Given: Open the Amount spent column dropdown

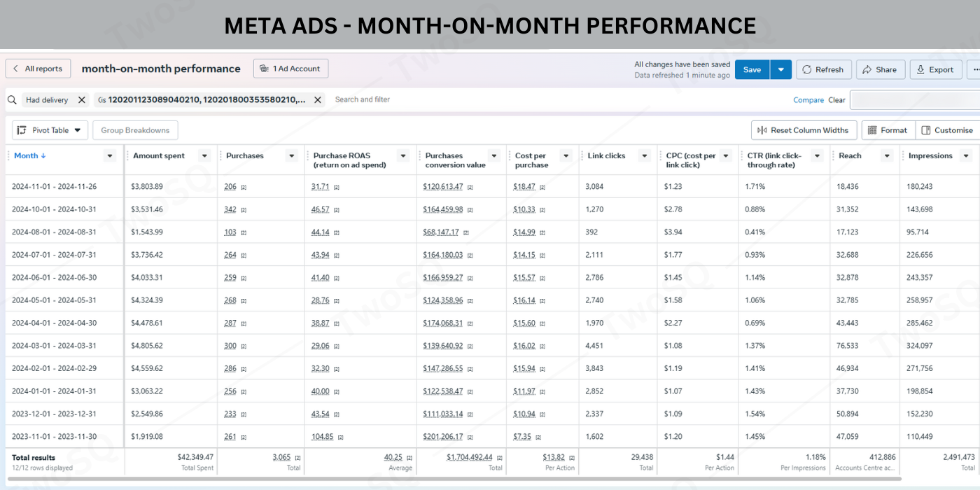Looking at the screenshot, I should [204, 156].
